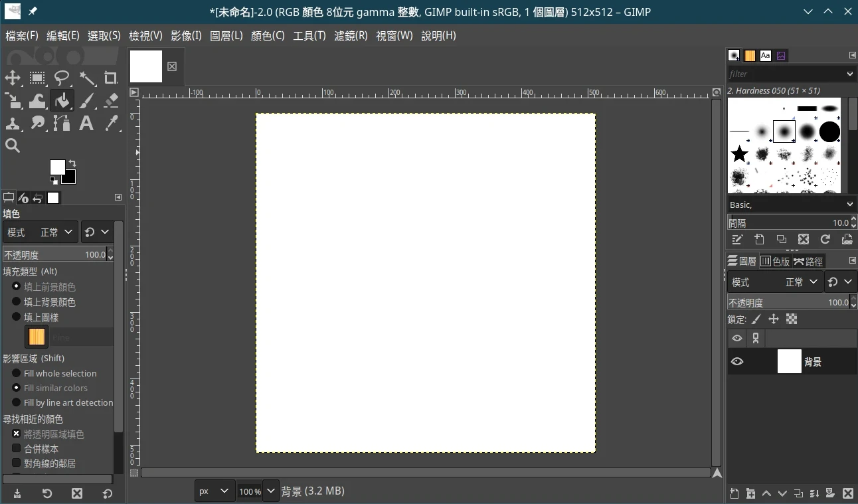Screen dimensions: 858x504
Task: Open the 濾鏡(R) menu
Action: (x=351, y=36)
